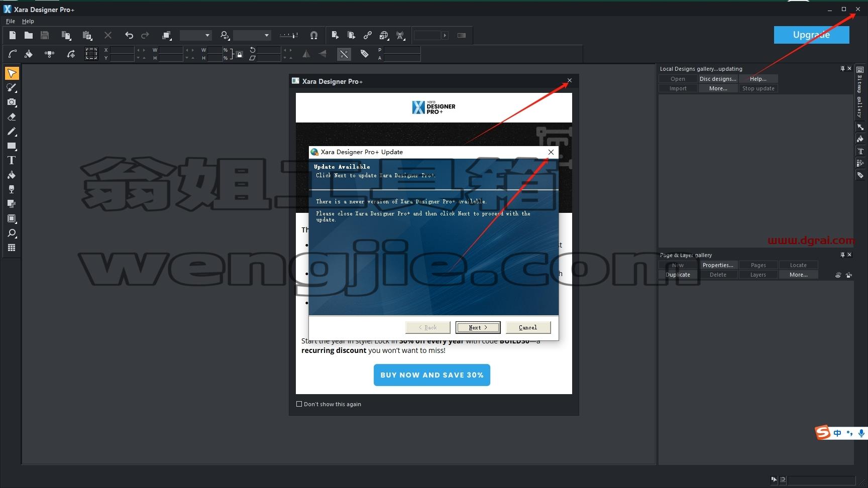Screen dimensions: 868x488
Task: Click the New document icon
Action: tap(13, 35)
